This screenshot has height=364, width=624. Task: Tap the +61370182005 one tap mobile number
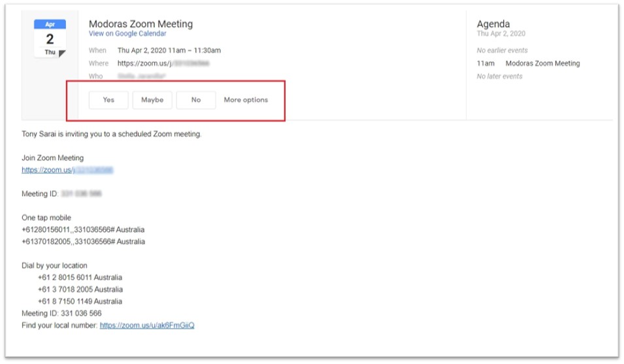pos(83,242)
